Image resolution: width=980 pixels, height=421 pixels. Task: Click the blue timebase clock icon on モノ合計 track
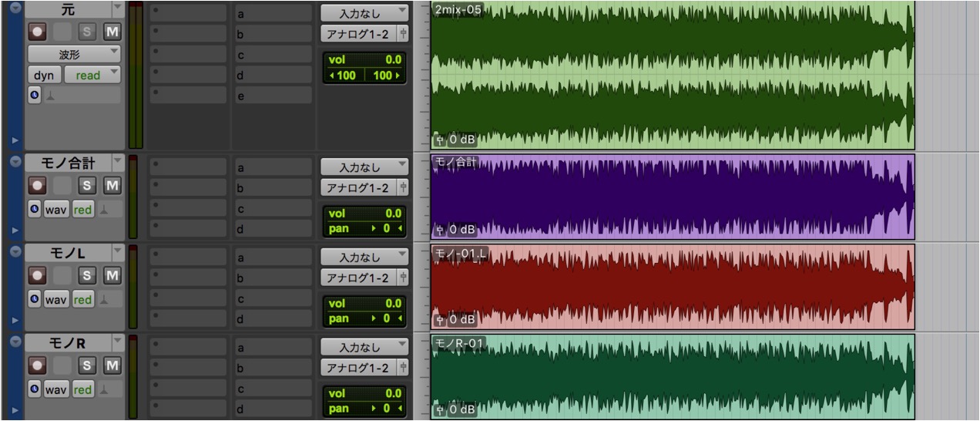pyautogui.click(x=35, y=209)
